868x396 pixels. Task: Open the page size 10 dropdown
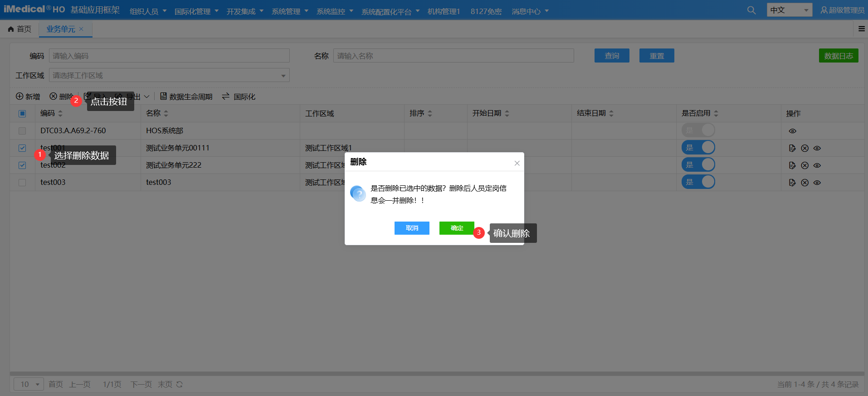click(29, 384)
